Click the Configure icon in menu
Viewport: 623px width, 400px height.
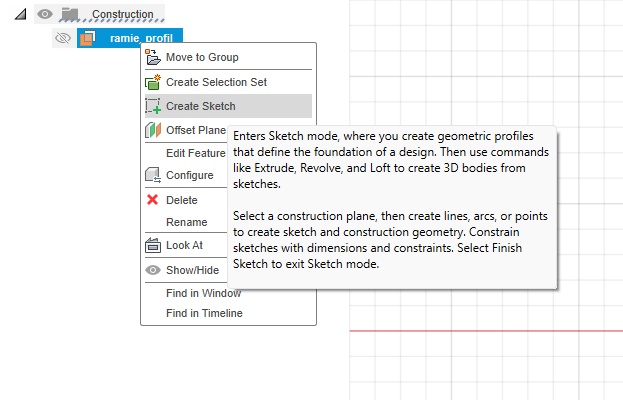coord(153,175)
